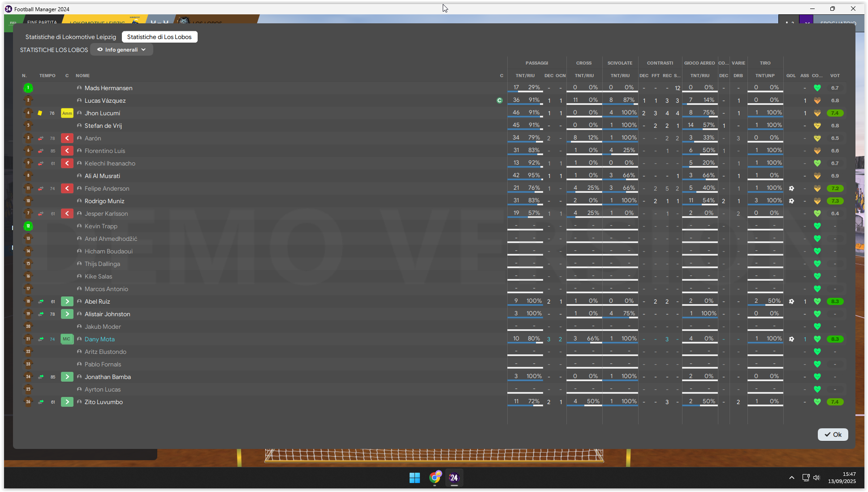
Task: Click Aarón's red substituted-off arrow icon
Action: (x=67, y=138)
